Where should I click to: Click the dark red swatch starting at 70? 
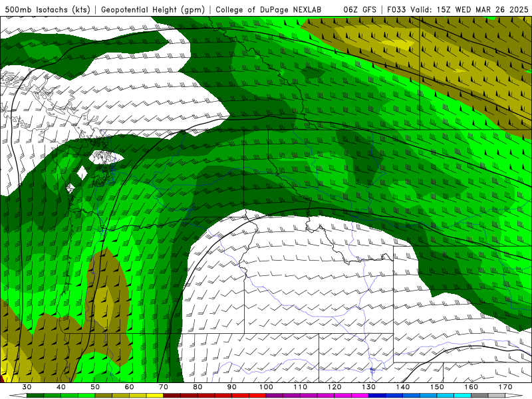click(172, 396)
